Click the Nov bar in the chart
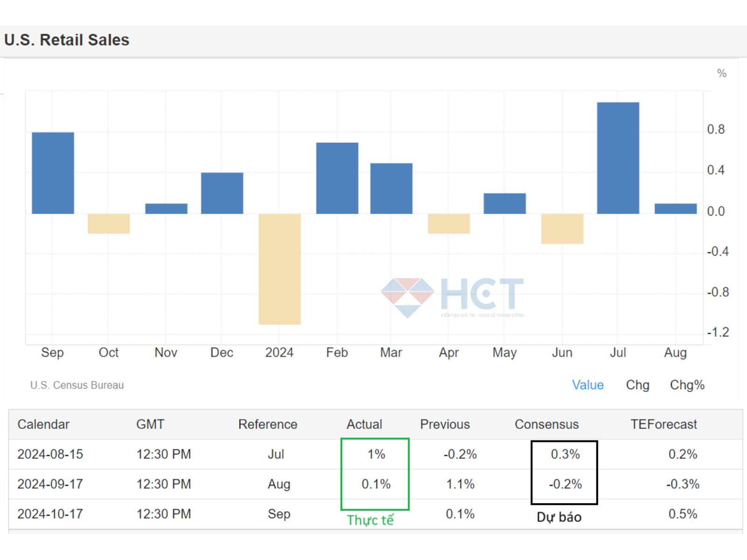Image resolution: width=747 pixels, height=560 pixels. pos(166,209)
